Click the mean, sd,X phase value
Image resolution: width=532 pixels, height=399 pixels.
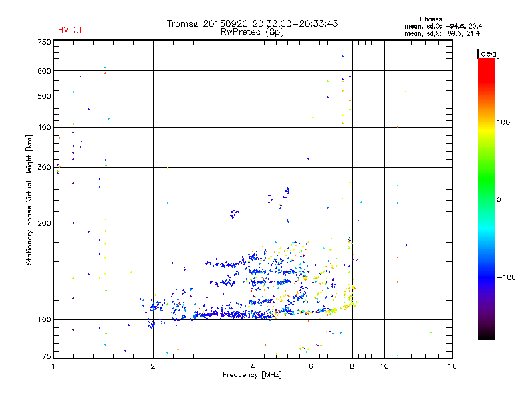442,33
